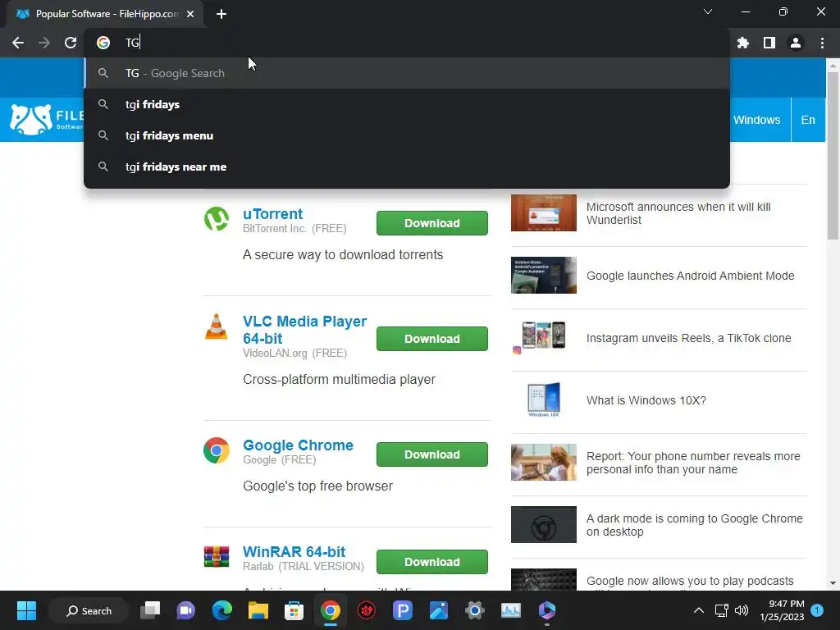The width and height of the screenshot is (840, 630).
Task: Download Google Chrome
Action: pos(431,454)
